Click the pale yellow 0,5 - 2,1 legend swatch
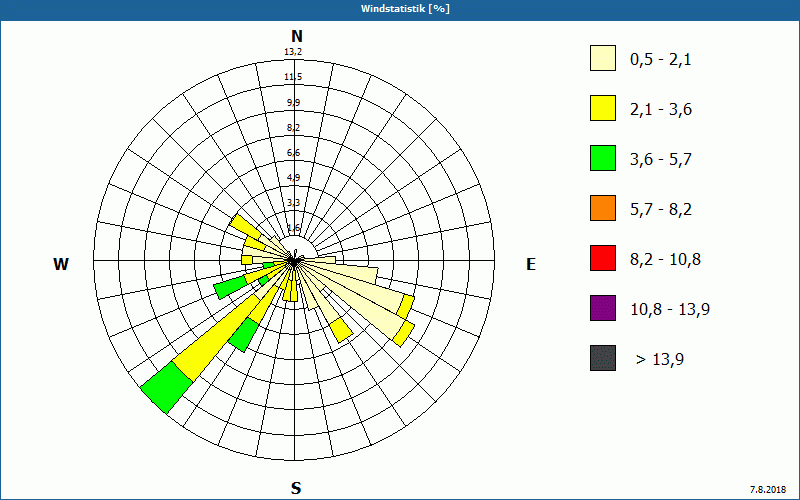This screenshot has height=500, width=800. pyautogui.click(x=603, y=58)
